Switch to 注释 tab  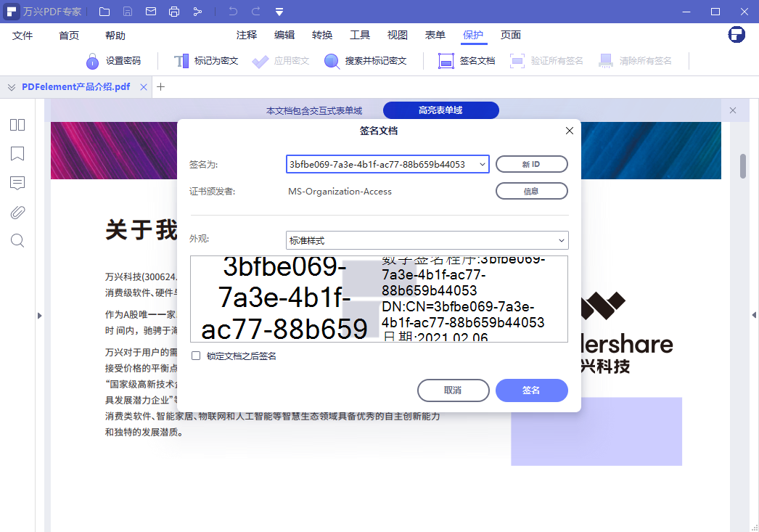coord(247,35)
